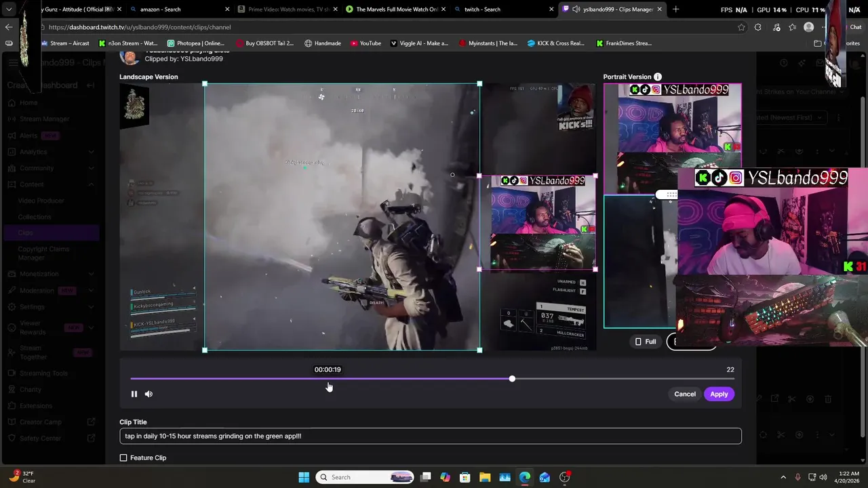Pause the clip preview playback
This screenshot has width=868, height=488.
(134, 394)
